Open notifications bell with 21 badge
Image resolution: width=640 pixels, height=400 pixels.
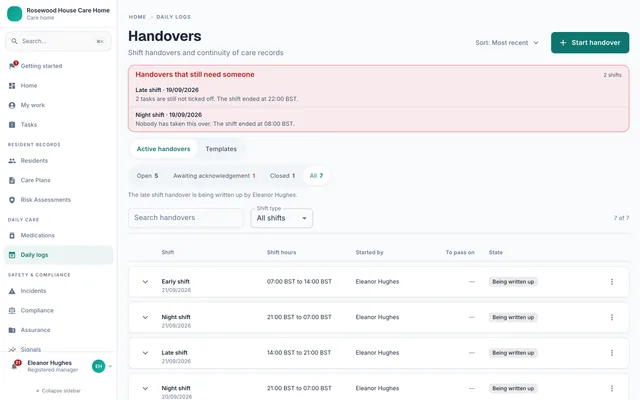(x=15, y=365)
